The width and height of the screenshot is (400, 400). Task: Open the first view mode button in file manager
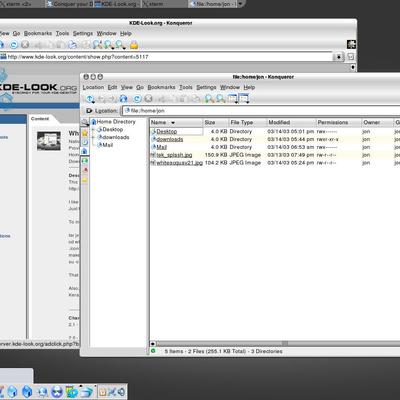tap(233, 99)
